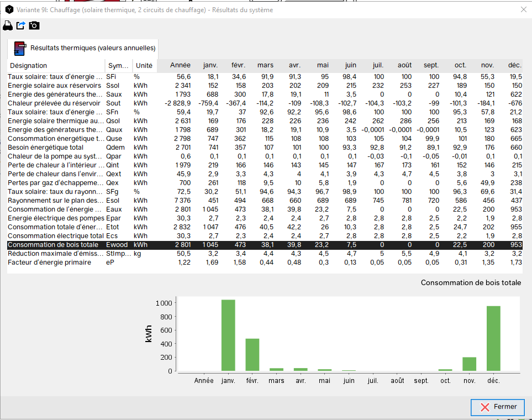This screenshot has height=420, width=532.
Task: Select the Energie électrique des pompes row
Action: (265, 218)
